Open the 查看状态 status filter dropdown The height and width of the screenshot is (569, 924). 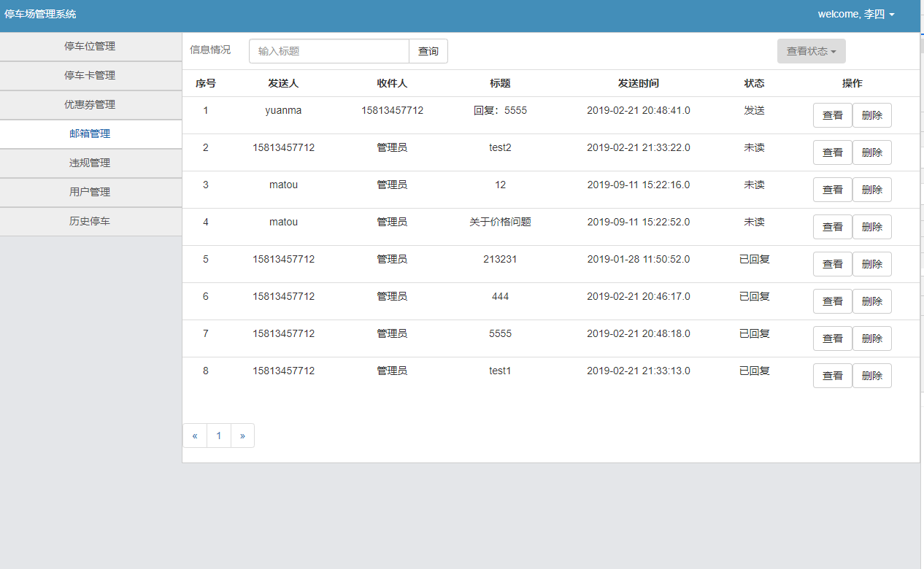coord(811,51)
